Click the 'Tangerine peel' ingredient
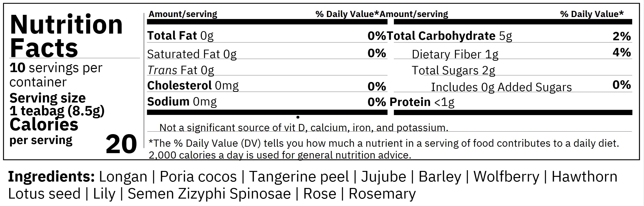 pos(299,176)
